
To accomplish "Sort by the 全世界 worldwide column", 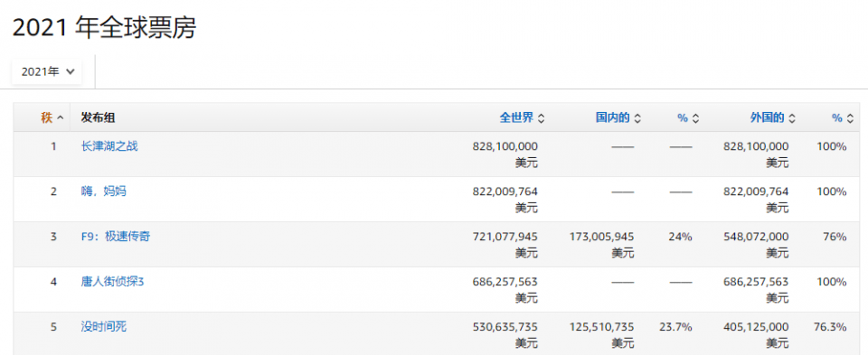I will 522,117.
